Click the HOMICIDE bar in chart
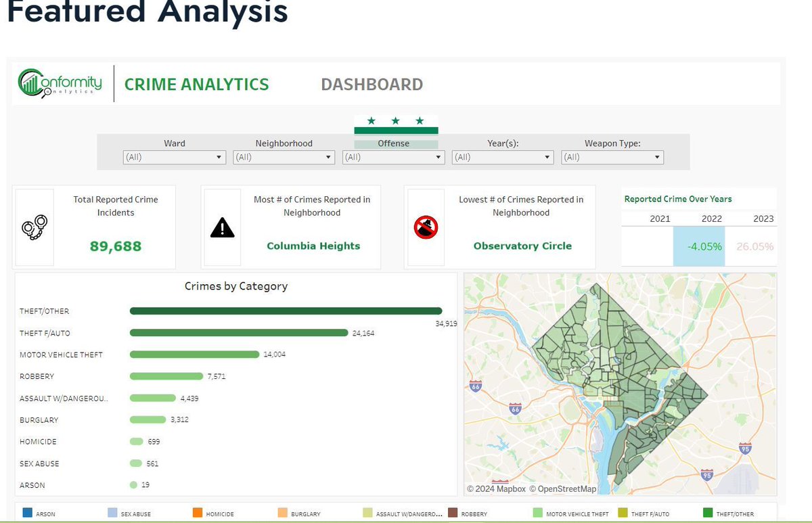 tap(137, 441)
